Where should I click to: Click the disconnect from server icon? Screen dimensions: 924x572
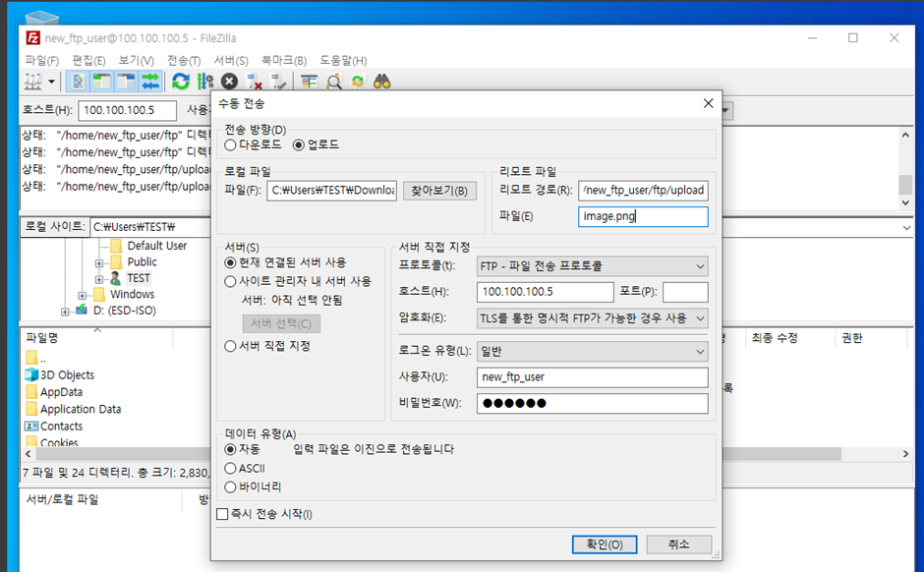[x=254, y=82]
